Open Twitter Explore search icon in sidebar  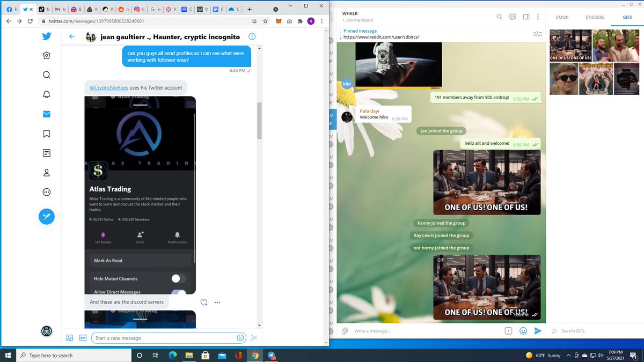tap(47, 75)
